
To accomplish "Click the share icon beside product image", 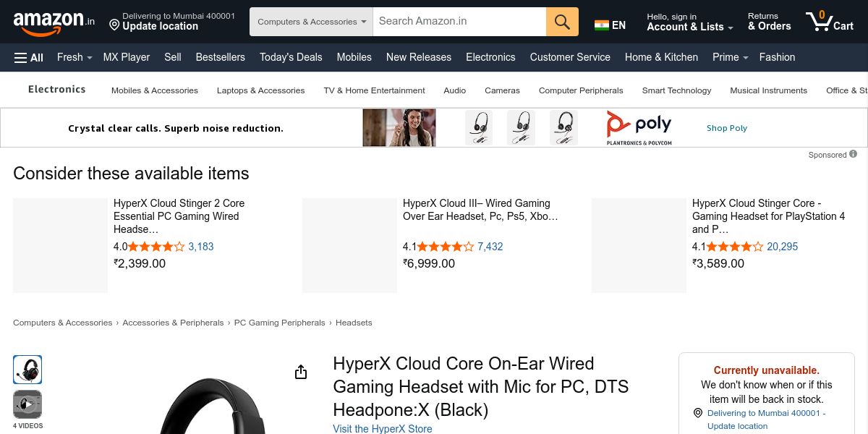I will 301,373.
